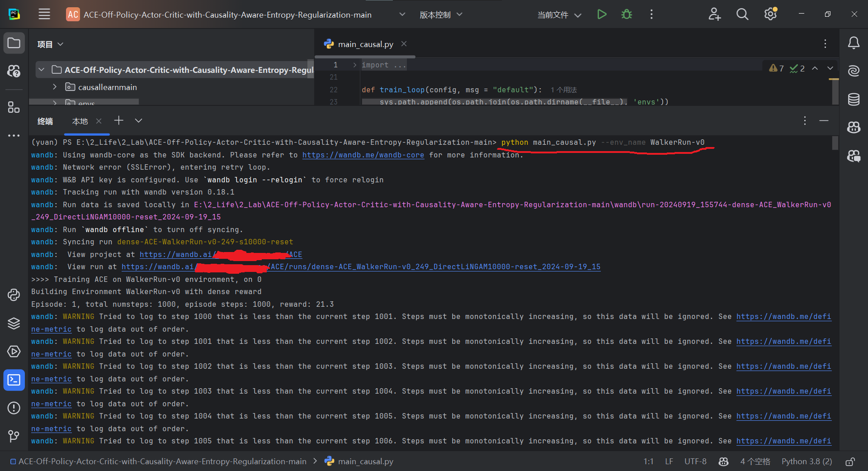
Task: Open Search Everywhere magnifier
Action: (742, 14)
